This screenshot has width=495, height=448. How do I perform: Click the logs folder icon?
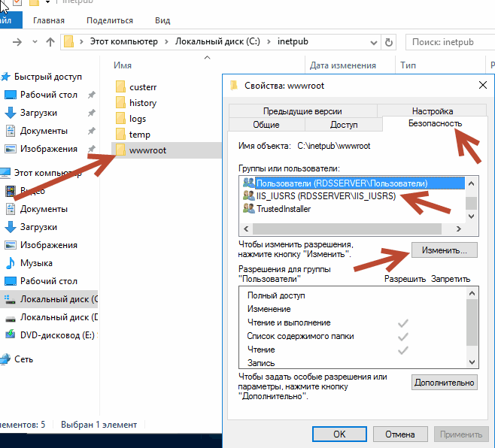click(120, 119)
